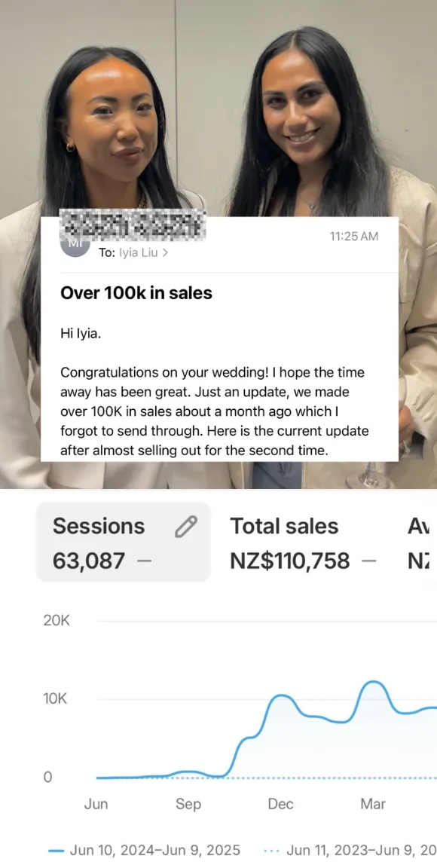The width and height of the screenshot is (437, 868).
Task: Click the 20K gridline label on y-axis
Action: [x=57, y=621]
